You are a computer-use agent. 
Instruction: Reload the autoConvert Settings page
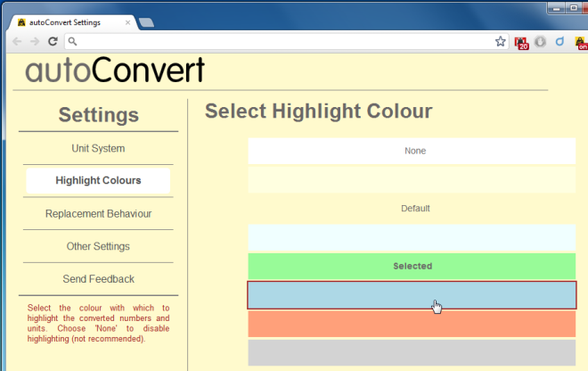tap(53, 41)
